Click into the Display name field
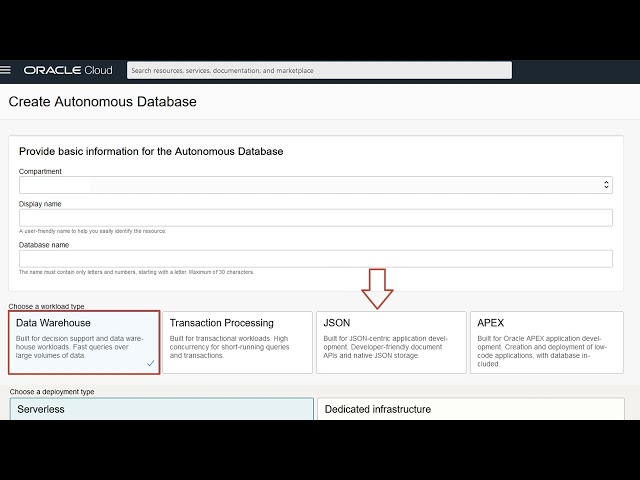 click(316, 218)
